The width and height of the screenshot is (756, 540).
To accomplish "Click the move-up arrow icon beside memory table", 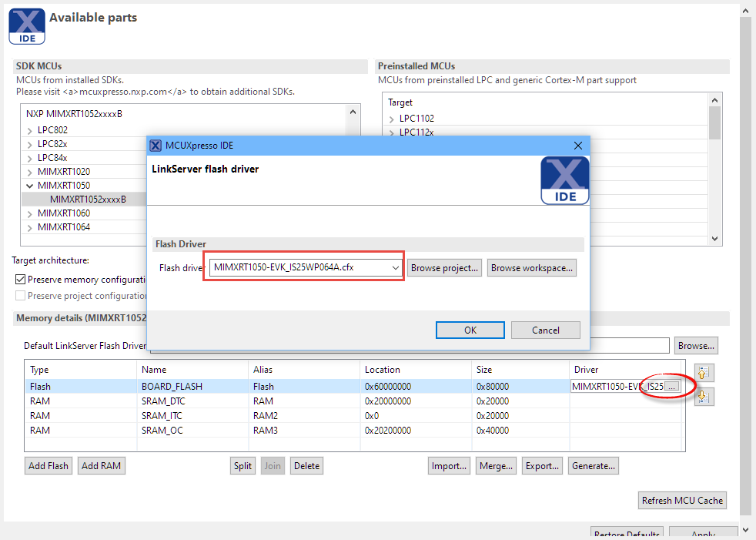I will (704, 373).
